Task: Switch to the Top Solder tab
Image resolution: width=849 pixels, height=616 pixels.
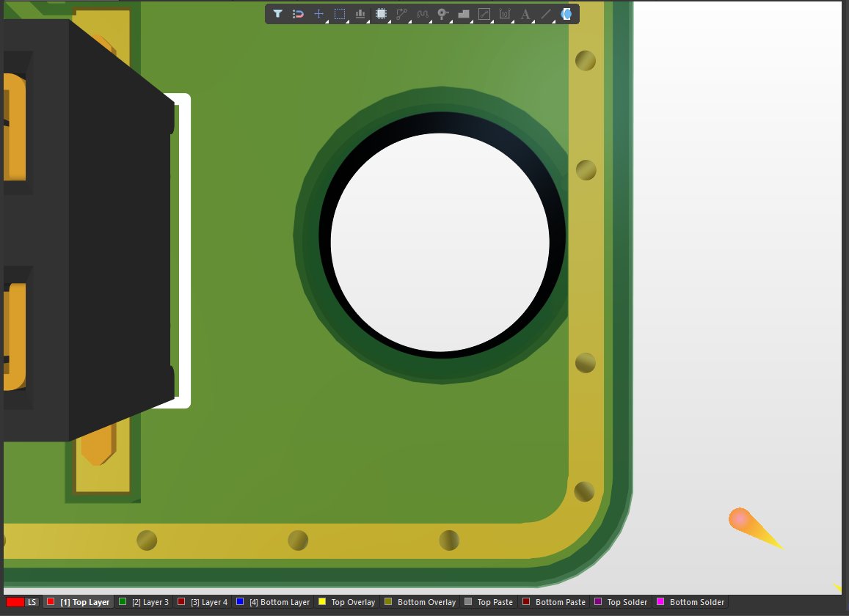Action: pyautogui.click(x=621, y=602)
